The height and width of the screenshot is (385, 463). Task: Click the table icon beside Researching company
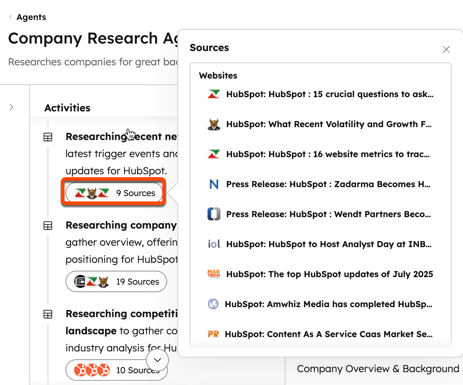tap(48, 226)
